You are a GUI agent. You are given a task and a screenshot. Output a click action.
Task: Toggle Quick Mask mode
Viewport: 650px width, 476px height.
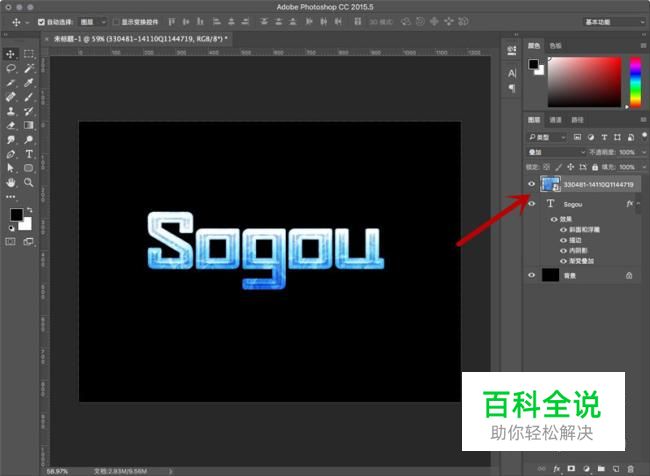pos(10,242)
